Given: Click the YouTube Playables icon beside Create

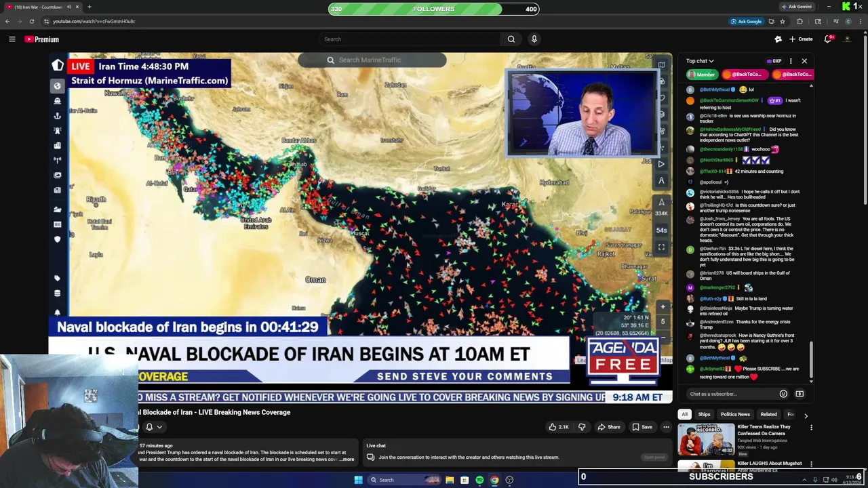Looking at the screenshot, I should point(778,39).
